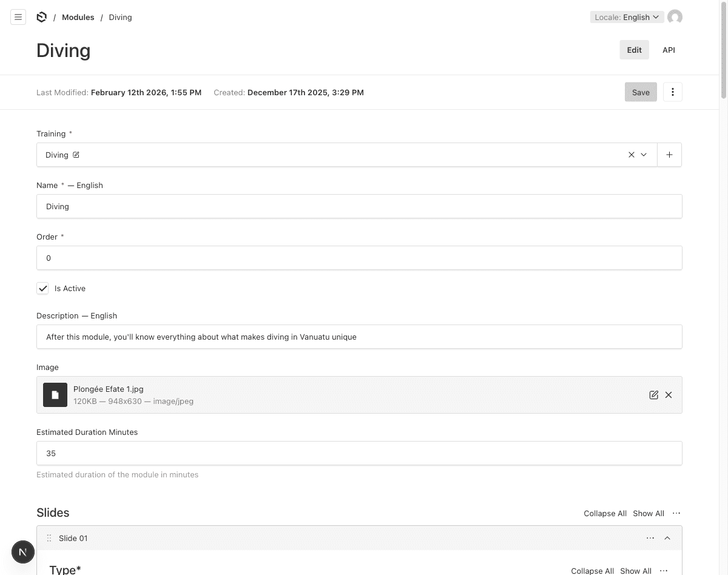Click the Next.js dev indicator badge
728x575 pixels.
[23, 552]
